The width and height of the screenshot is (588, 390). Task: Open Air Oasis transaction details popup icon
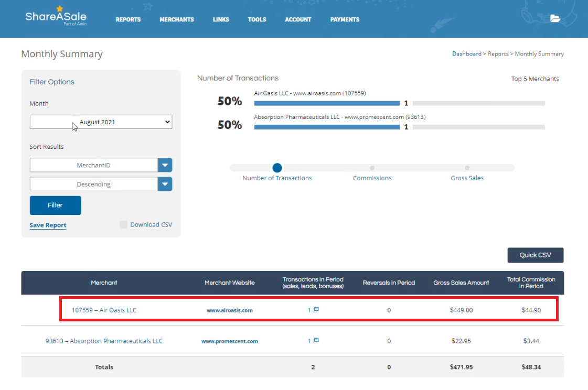coord(316,309)
